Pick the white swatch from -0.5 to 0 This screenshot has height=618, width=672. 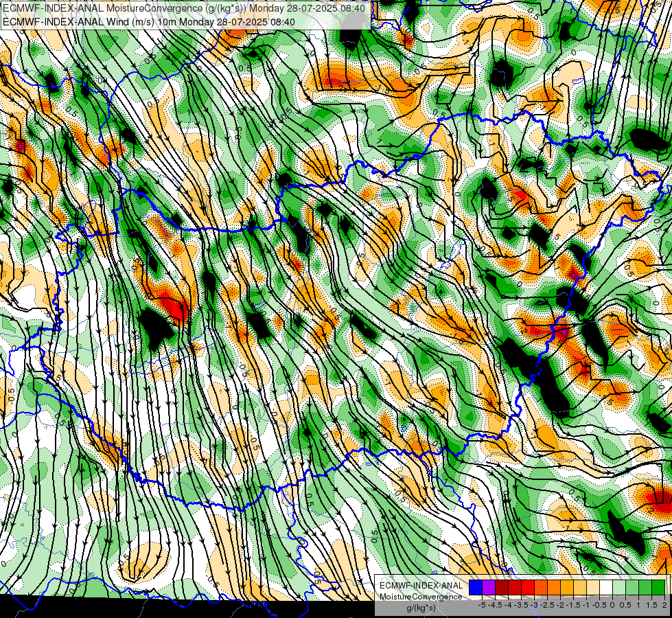pyautogui.click(x=606, y=588)
